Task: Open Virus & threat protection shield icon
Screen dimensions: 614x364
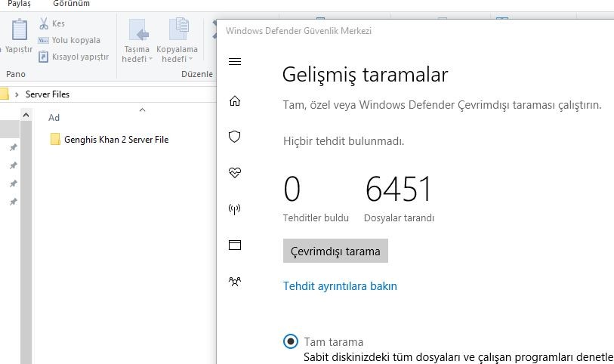Action: coord(235,137)
